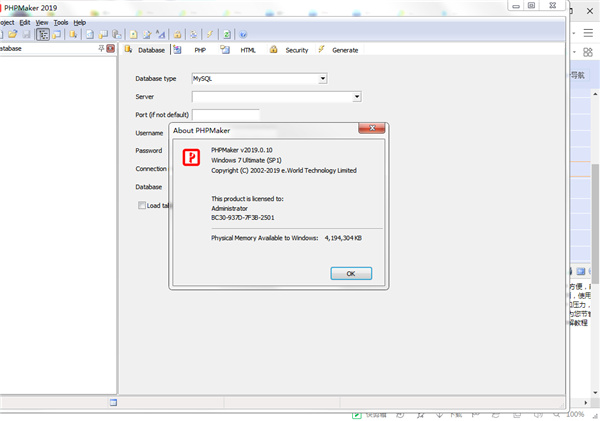Click the PHPMaker v2019.0.10 version text
The width and height of the screenshot is (600, 421).
(x=242, y=150)
